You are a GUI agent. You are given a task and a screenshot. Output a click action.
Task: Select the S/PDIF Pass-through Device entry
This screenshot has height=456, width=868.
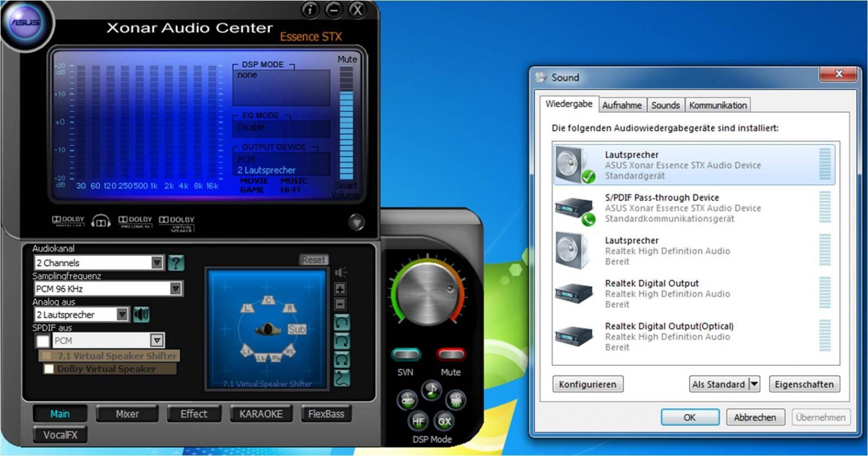tap(693, 208)
